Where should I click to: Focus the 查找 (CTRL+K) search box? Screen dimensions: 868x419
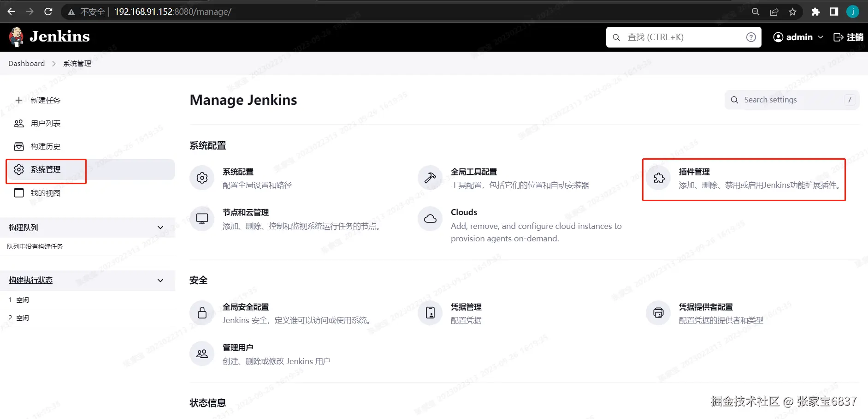[x=684, y=37]
